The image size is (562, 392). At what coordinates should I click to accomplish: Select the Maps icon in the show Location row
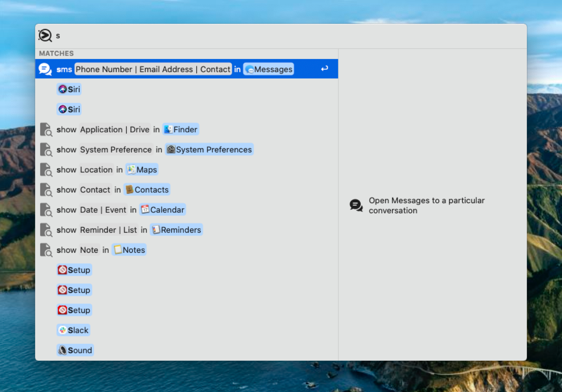point(131,169)
